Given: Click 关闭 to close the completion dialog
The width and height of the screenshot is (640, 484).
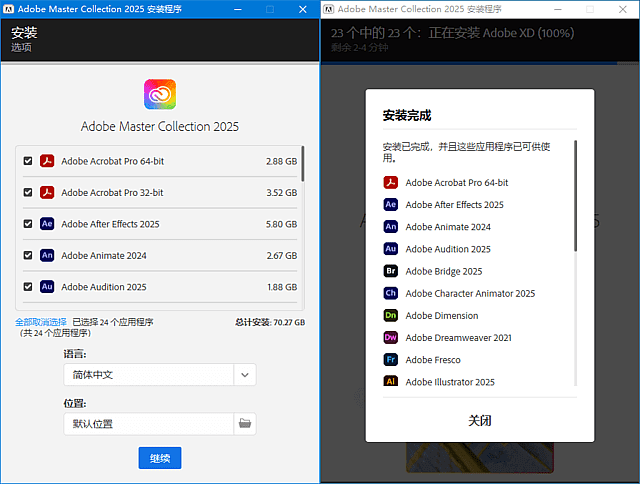Looking at the screenshot, I should point(480,421).
